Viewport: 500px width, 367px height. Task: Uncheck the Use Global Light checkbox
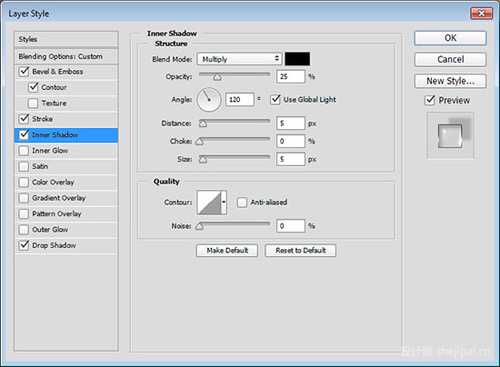coord(275,99)
